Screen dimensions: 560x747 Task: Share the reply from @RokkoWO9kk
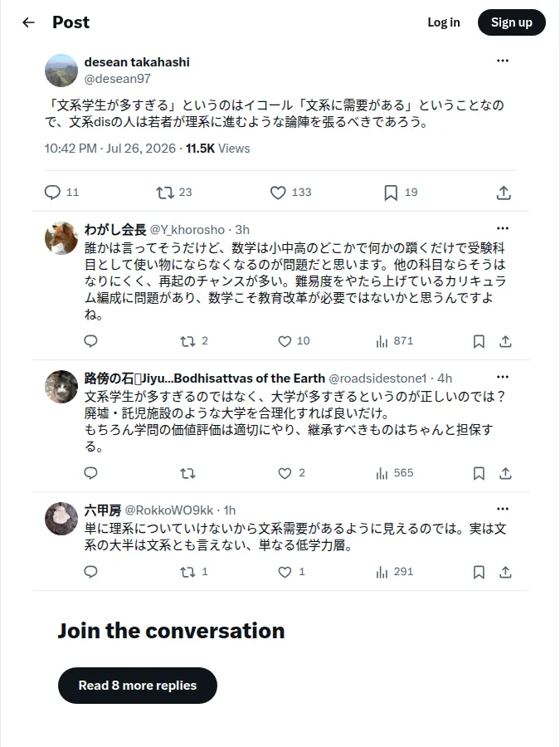[505, 572]
